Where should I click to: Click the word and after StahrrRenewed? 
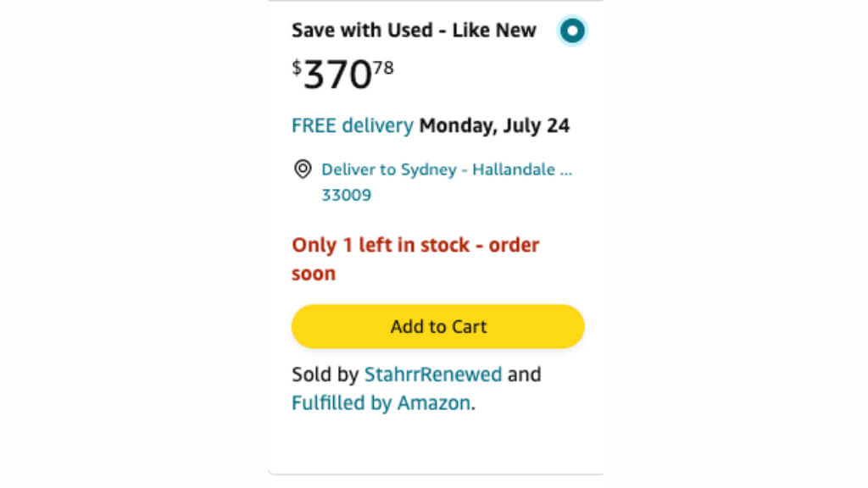pos(524,374)
